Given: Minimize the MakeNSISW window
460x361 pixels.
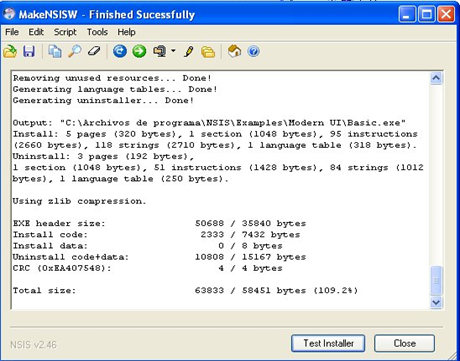Looking at the screenshot, I should click(x=407, y=14).
